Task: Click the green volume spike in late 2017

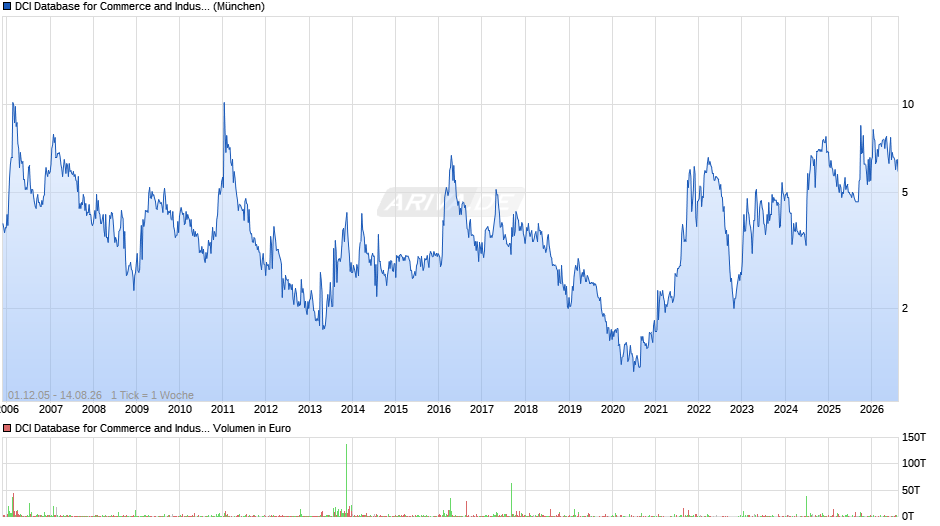Action: (511, 500)
